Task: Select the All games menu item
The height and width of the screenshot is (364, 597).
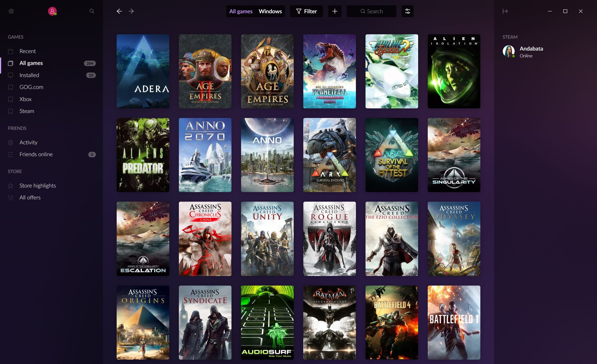Action: tap(31, 63)
